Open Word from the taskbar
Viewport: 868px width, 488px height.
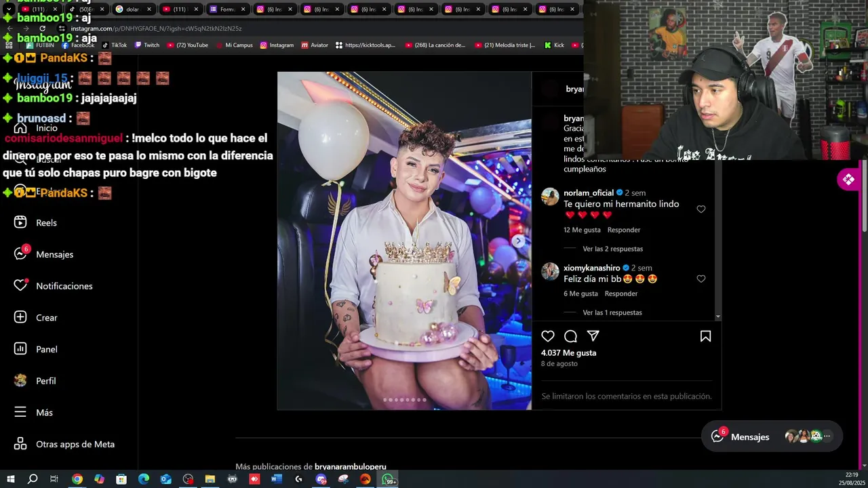277,479
